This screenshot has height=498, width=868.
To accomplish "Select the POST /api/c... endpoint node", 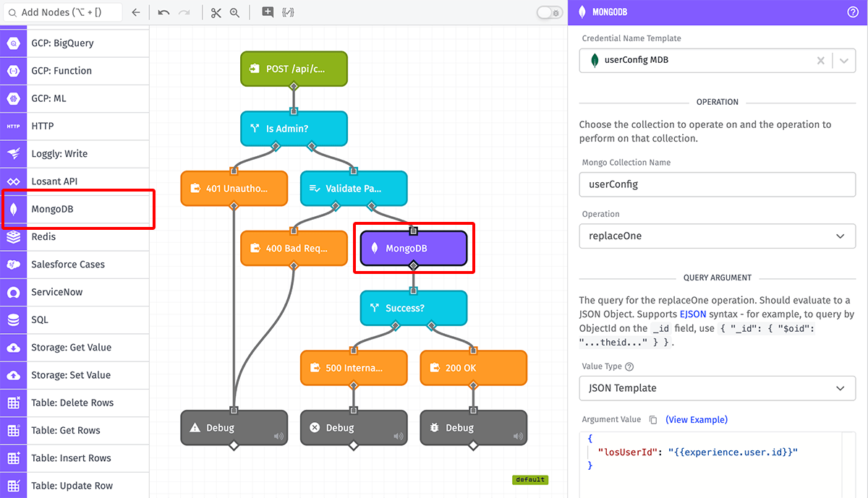I will tap(294, 69).
